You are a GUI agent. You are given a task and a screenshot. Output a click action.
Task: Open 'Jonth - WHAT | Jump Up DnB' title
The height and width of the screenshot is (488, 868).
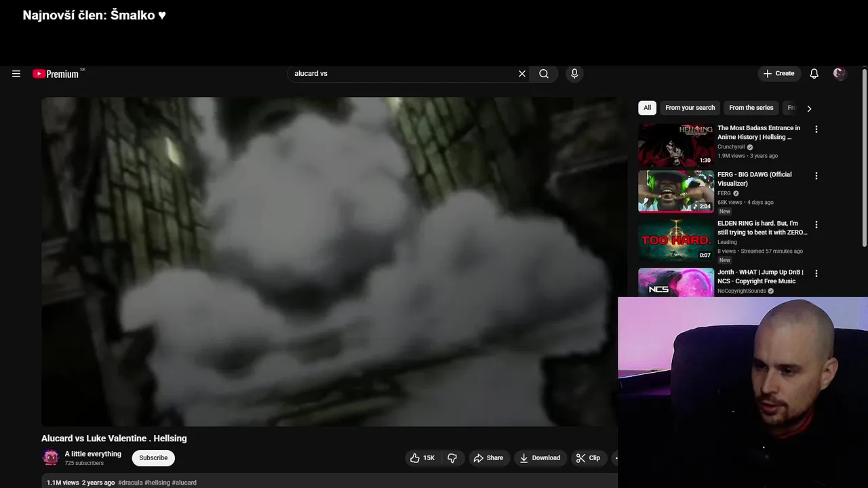click(760, 277)
